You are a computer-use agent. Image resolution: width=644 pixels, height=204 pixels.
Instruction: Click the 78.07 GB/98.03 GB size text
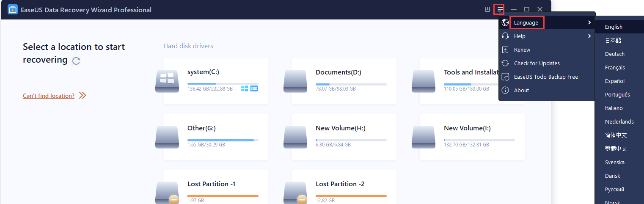point(336,89)
